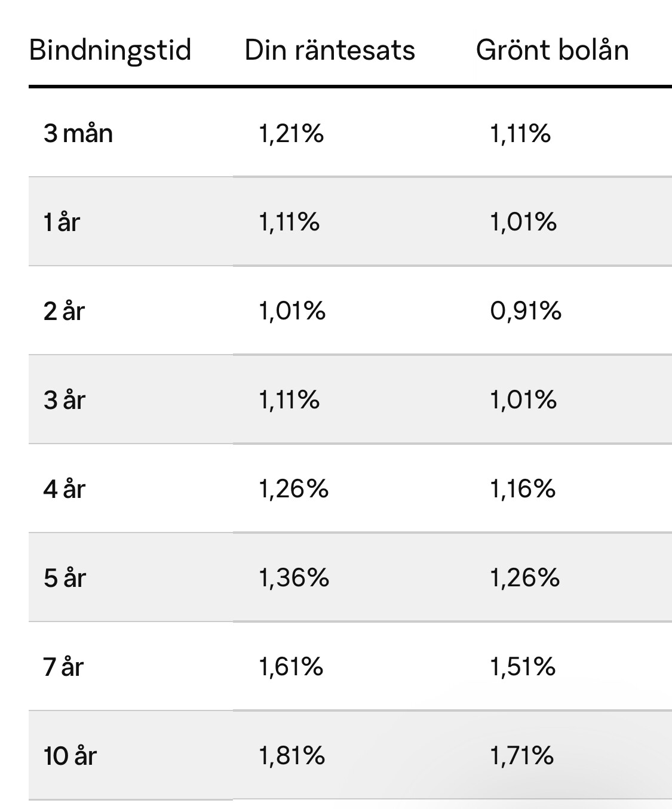Select the 2 år row label
This screenshot has height=809, width=672.
pos(64,311)
